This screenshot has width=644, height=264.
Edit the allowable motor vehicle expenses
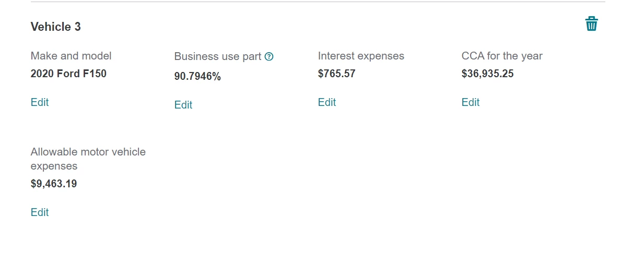(x=40, y=212)
